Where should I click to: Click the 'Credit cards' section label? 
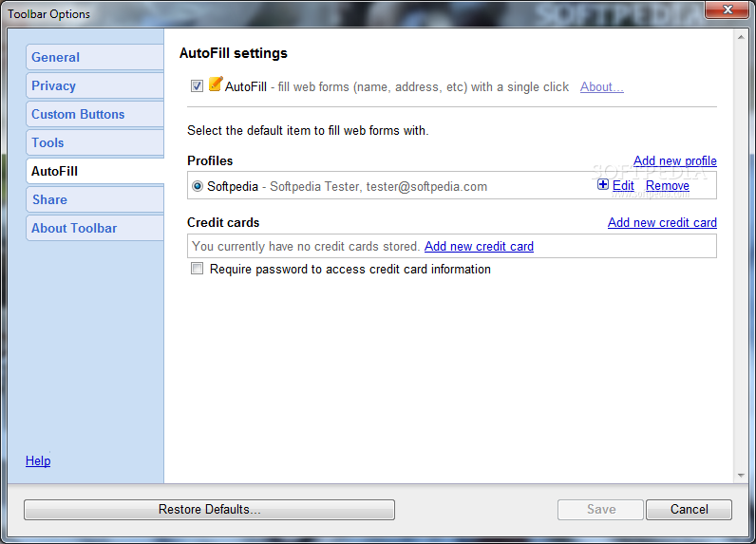pyautogui.click(x=223, y=222)
